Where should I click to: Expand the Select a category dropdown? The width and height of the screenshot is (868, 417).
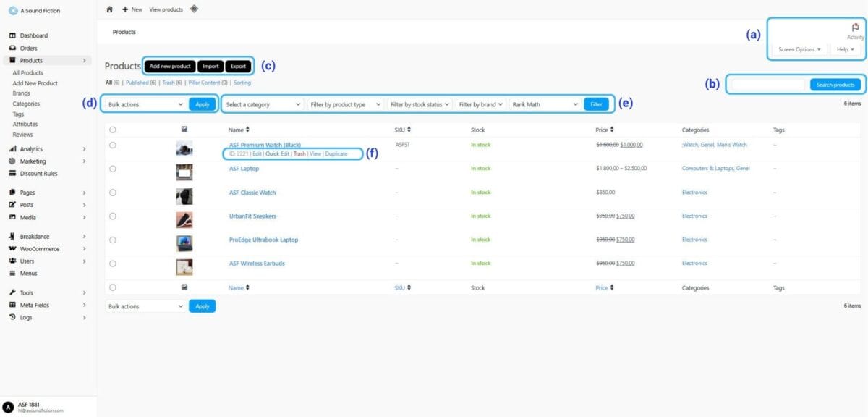click(x=263, y=104)
